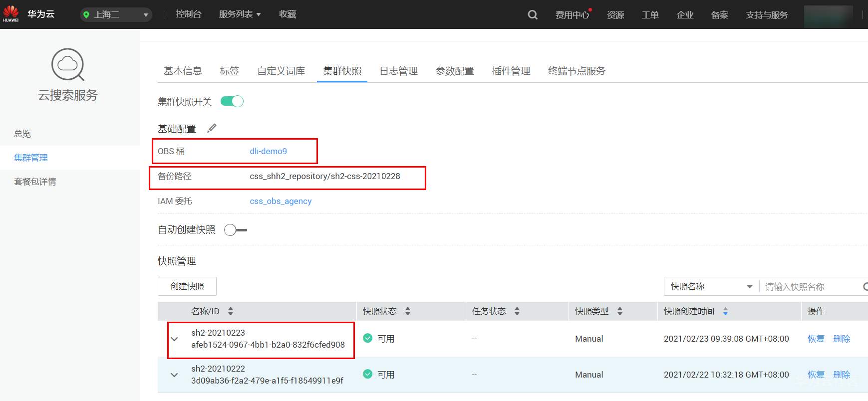Click the snapshot ID 3d09ab36-f2a2-479e-a1f5-f18549911e9f

pos(267,381)
